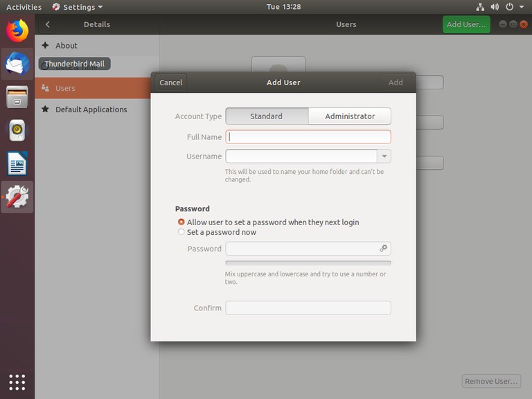Click the Thunderbird Mail tooltip label
532x399 pixels.
click(75, 64)
